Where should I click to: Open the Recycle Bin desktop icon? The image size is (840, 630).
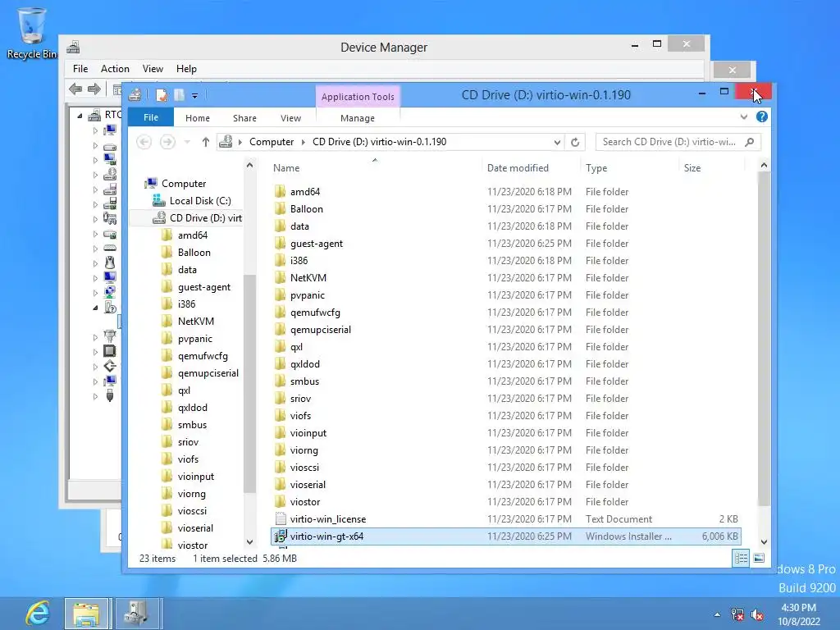click(32, 33)
